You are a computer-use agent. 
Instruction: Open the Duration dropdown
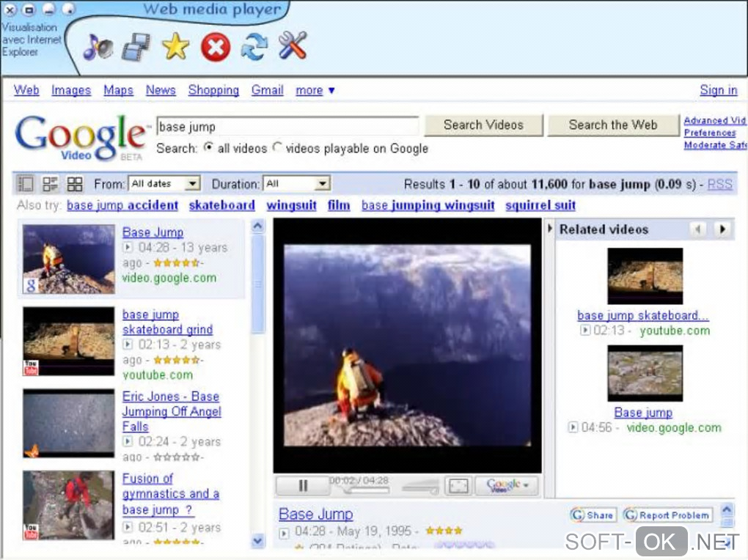(x=296, y=184)
